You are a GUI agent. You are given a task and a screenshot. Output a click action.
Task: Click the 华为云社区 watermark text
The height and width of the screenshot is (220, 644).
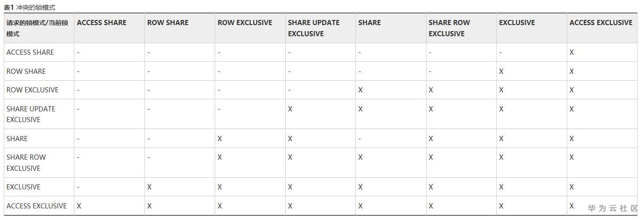613,208
